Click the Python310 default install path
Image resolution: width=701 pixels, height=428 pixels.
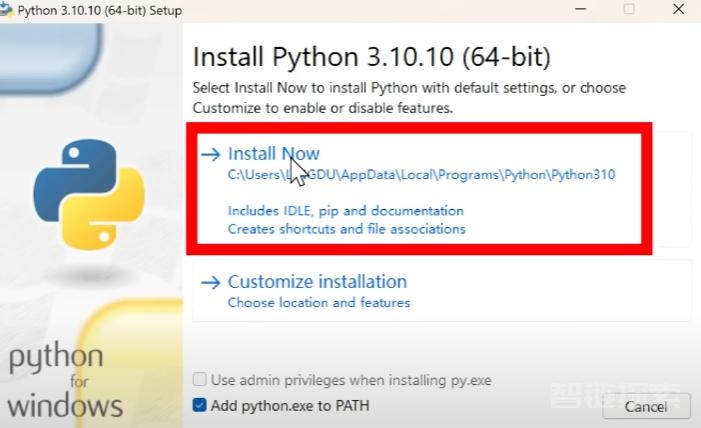click(x=421, y=174)
